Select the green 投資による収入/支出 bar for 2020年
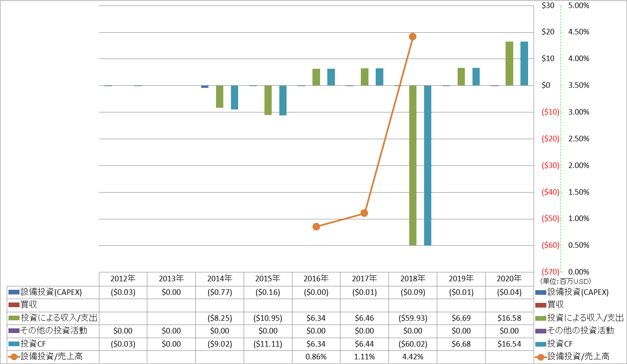Screen dimensions: 627x364 pos(509,64)
